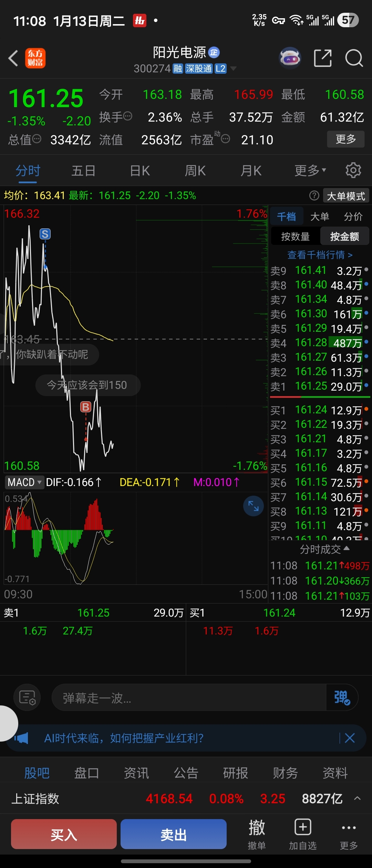
Task: Open the 资料 tab
Action: pyautogui.click(x=335, y=773)
